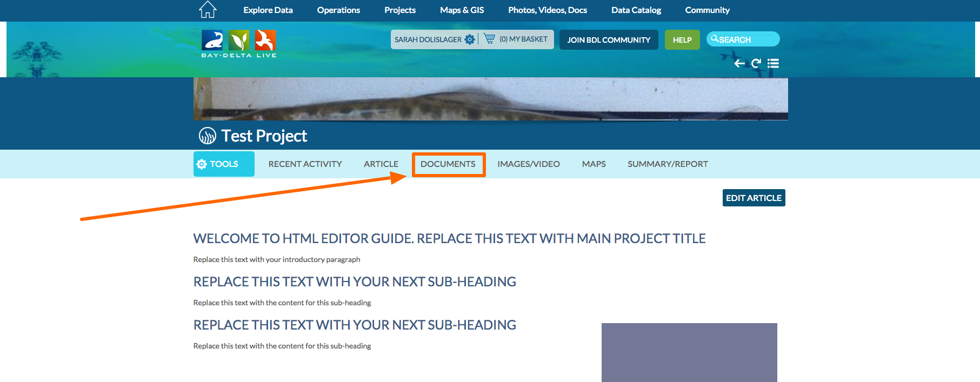Screen dimensions: 980x382
Task: Click the home icon in top navigation
Action: 208,10
